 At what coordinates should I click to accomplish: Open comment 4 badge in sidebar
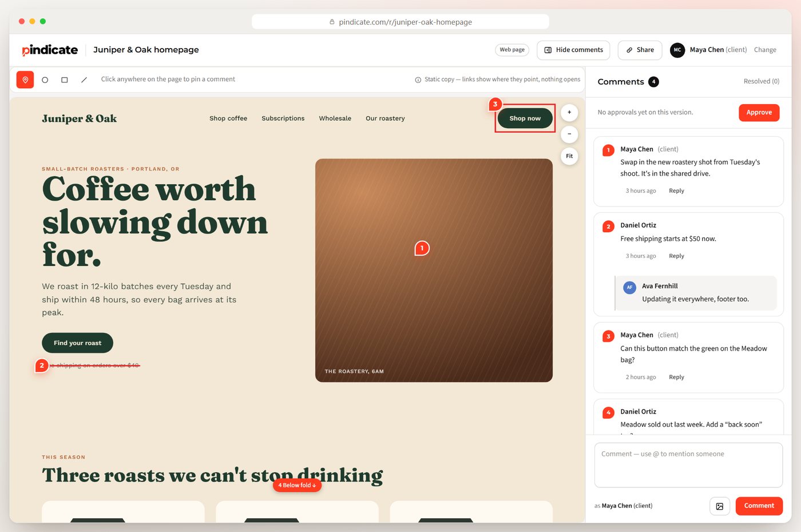609,412
